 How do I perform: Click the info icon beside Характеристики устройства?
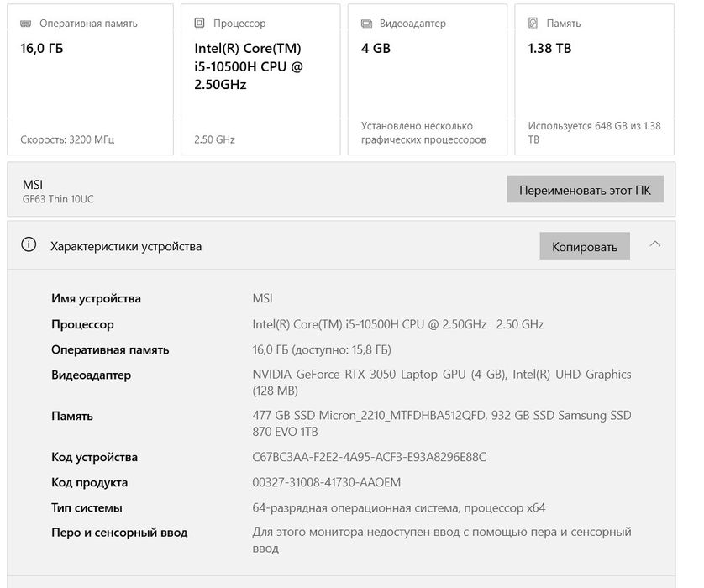pos(29,245)
